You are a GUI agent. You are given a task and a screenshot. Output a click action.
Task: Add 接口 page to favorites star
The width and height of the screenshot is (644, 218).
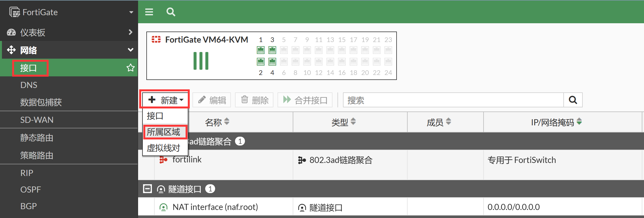point(130,68)
